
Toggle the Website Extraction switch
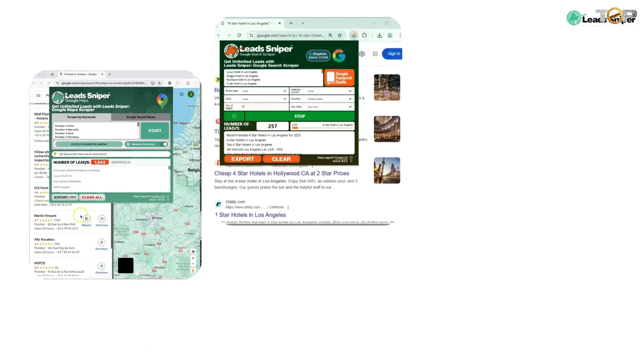[x=163, y=144]
